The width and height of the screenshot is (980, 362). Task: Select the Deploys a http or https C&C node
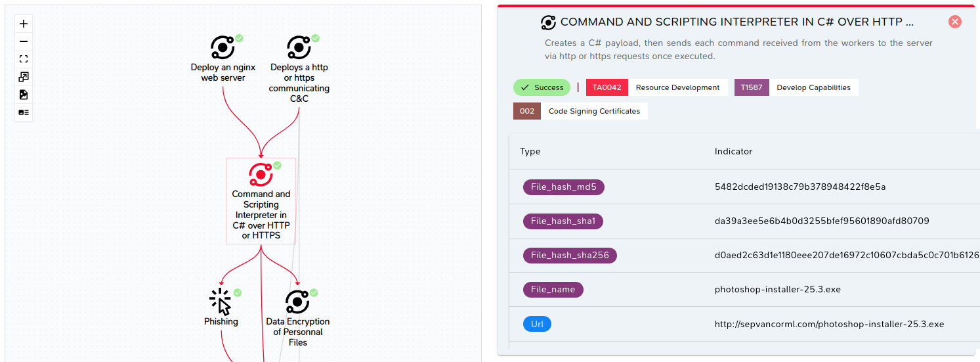click(299, 48)
